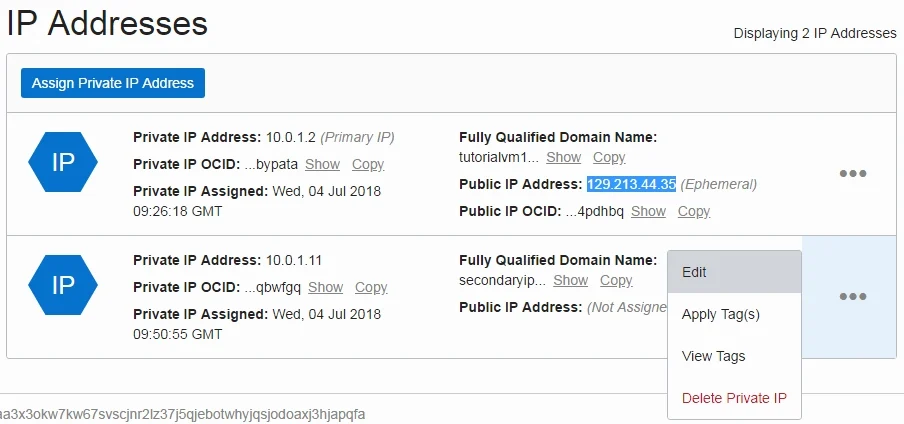Screen dimensions: 904x424
Task: Open View Tags from the menu
Action: coord(734,356)
